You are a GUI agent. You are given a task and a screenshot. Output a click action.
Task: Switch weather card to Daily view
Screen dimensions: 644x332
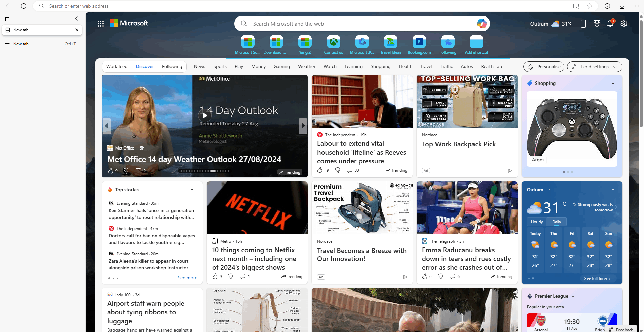557,222
